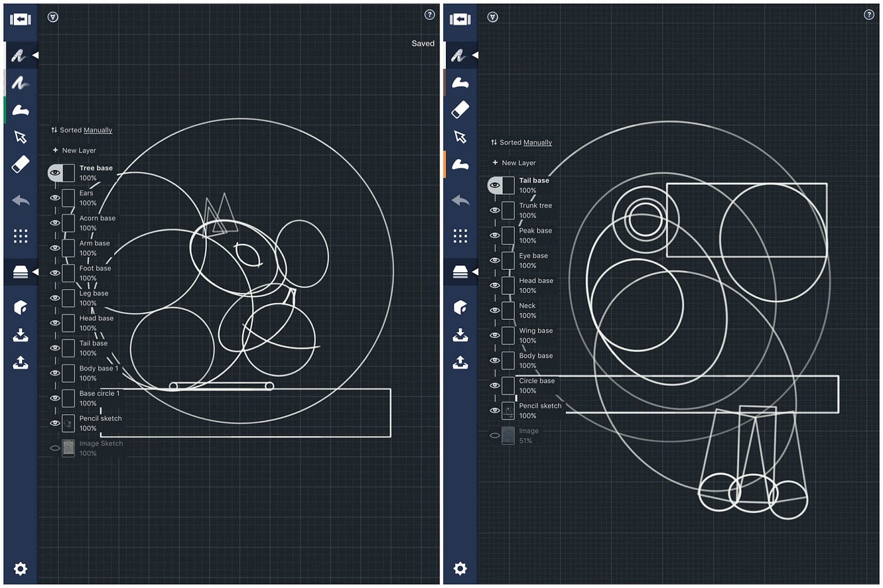Click the circled triangle icon in right screenshot
The width and height of the screenshot is (883, 588).
pyautogui.click(x=493, y=17)
